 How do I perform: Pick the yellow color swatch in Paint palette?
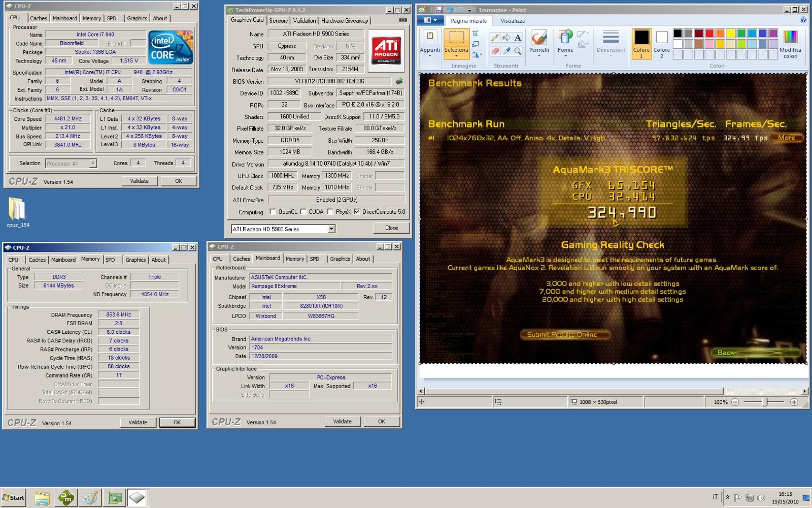731,34
